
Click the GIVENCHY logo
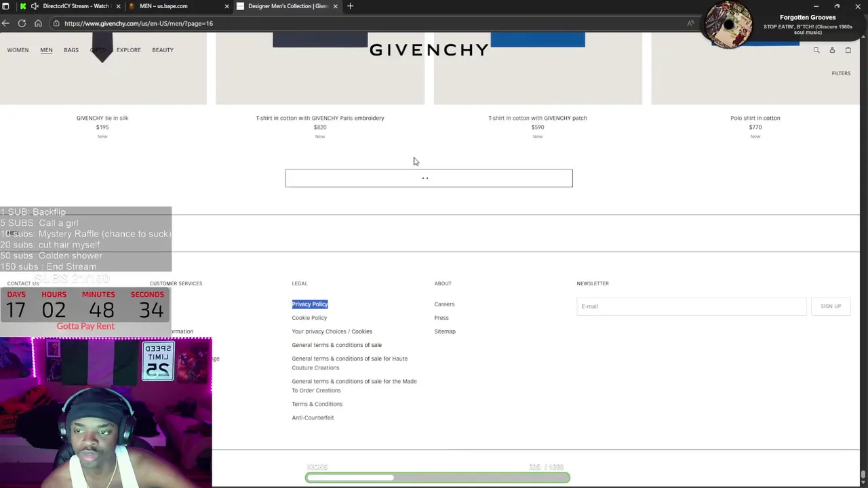(x=429, y=50)
